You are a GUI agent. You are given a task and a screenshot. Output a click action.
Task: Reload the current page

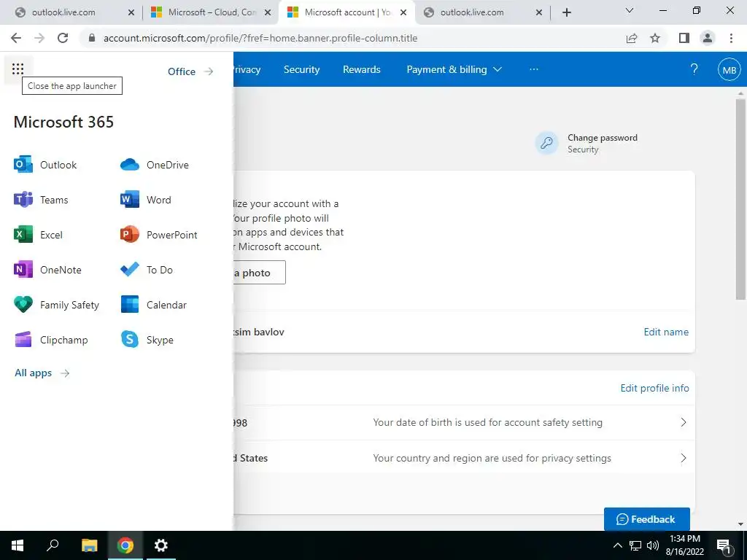[x=63, y=38]
